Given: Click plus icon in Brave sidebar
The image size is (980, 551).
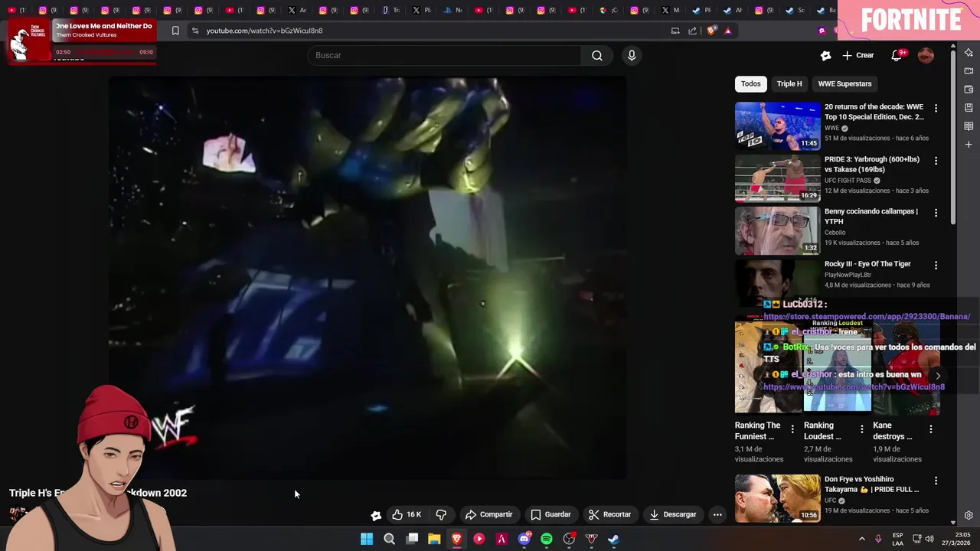Looking at the screenshot, I should [969, 145].
